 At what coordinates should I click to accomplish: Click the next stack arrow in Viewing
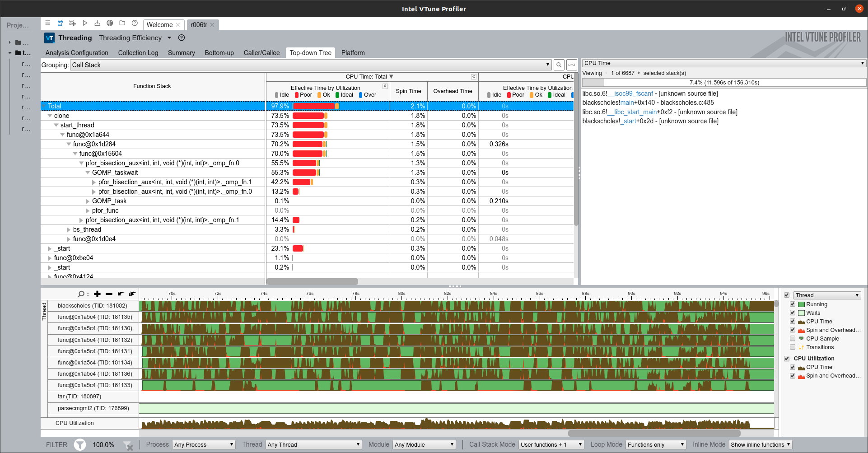tap(639, 73)
